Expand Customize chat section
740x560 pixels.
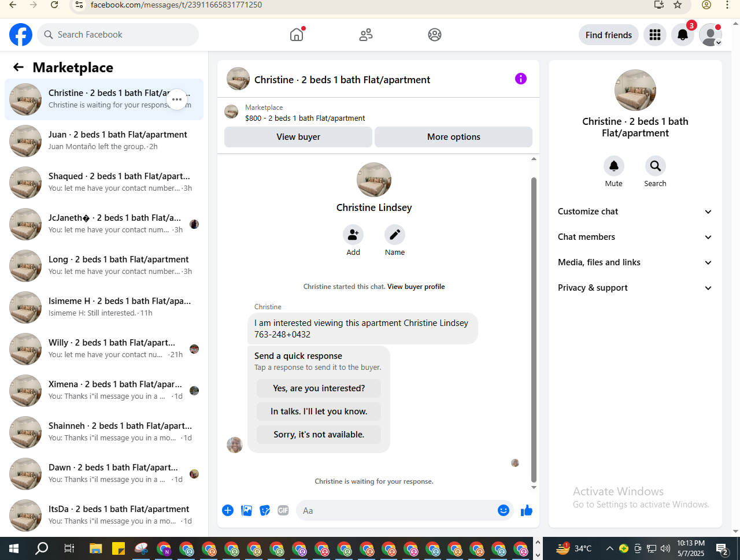pos(635,212)
